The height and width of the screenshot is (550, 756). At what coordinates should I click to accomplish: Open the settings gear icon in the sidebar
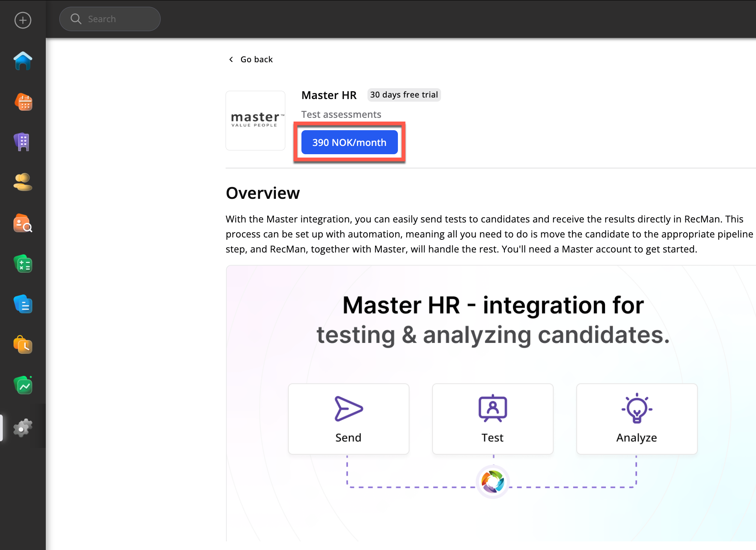point(23,428)
